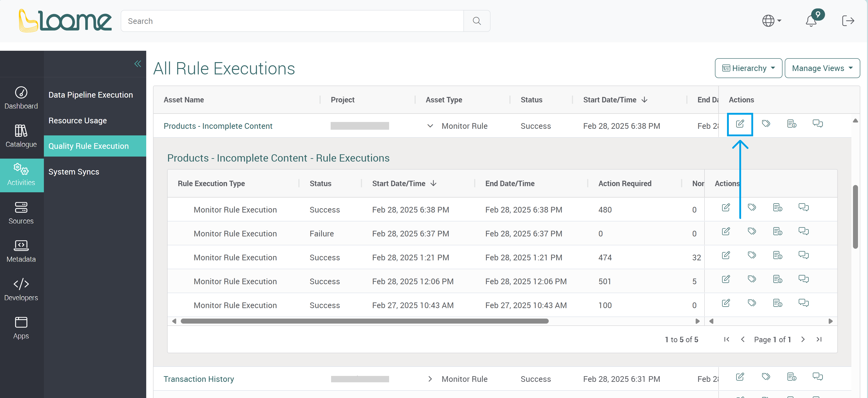The height and width of the screenshot is (398, 868).
Task: Click the Project column header
Action: point(343,100)
